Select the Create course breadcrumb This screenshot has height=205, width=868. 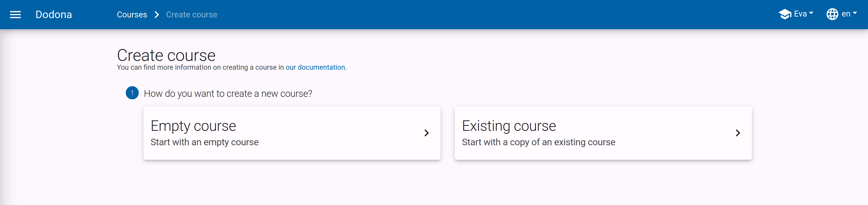(191, 14)
